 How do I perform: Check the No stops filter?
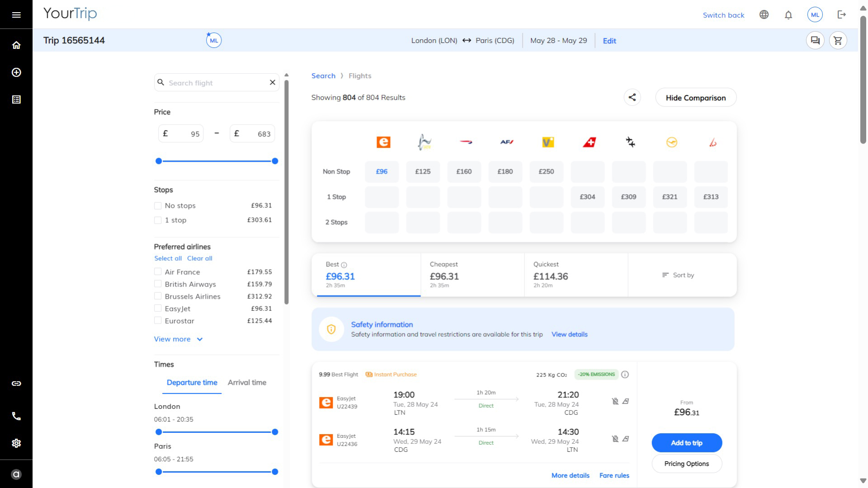tap(158, 206)
